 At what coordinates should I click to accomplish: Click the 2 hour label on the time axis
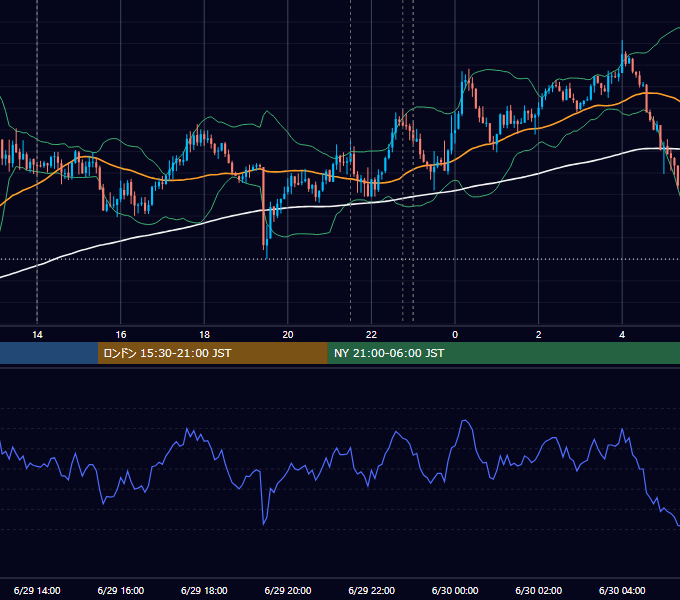[x=539, y=335]
